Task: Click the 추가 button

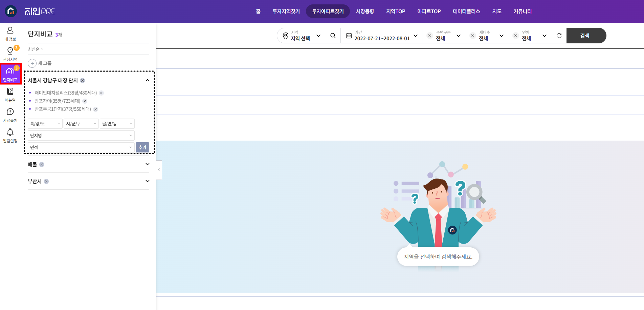Action: click(x=142, y=147)
